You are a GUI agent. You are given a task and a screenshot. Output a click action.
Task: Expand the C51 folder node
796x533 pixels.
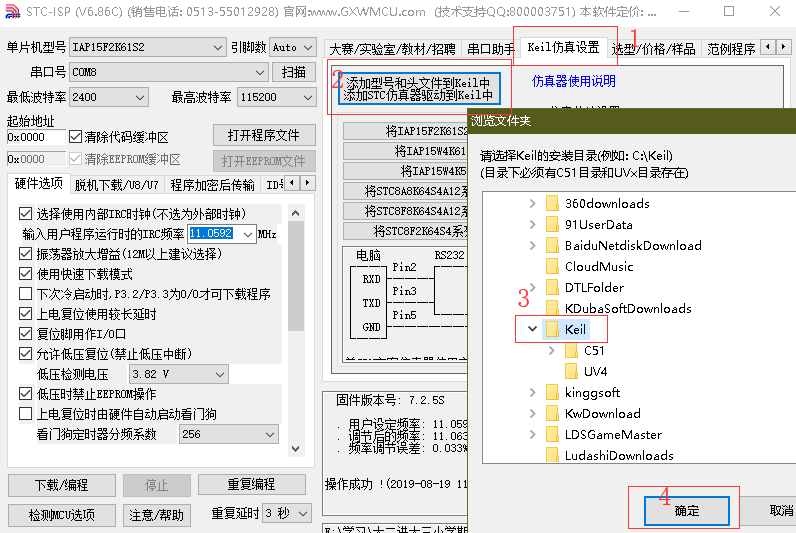pos(552,350)
